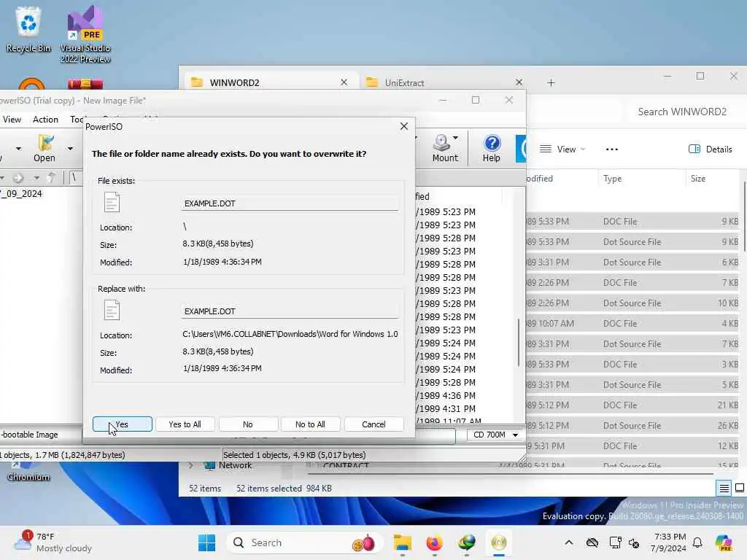This screenshot has height=560, width=747.
Task: Open the globe app icon in taskbar
Action: tap(466, 542)
